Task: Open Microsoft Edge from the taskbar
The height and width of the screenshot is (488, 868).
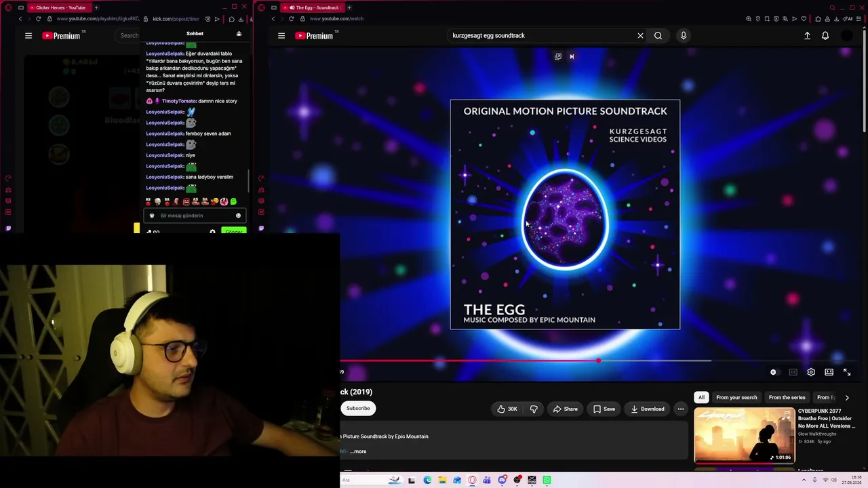Action: click(x=427, y=480)
